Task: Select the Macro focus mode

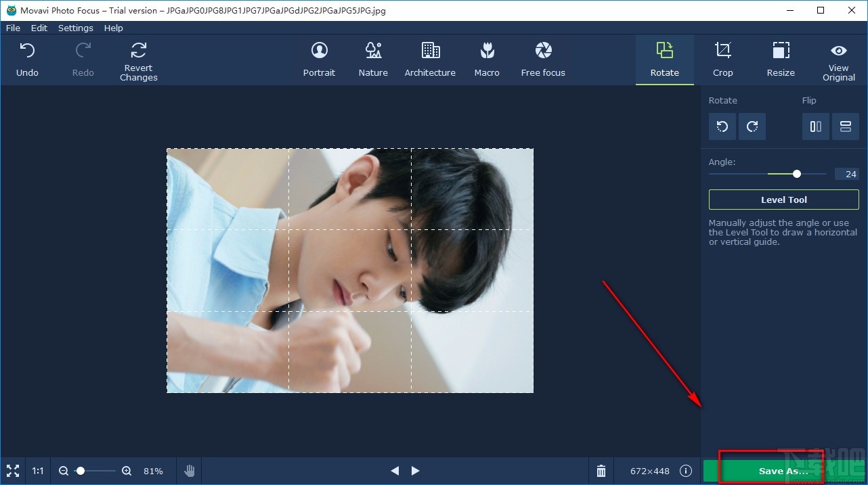Action: point(487,59)
